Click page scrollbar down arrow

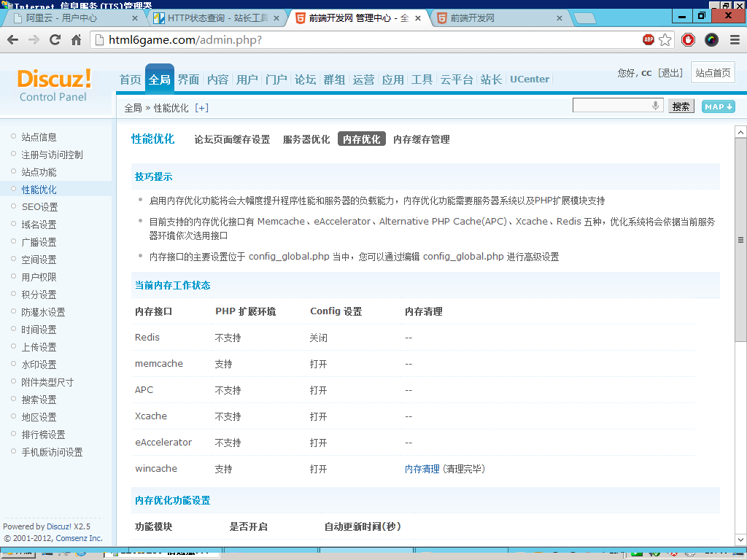740,540
